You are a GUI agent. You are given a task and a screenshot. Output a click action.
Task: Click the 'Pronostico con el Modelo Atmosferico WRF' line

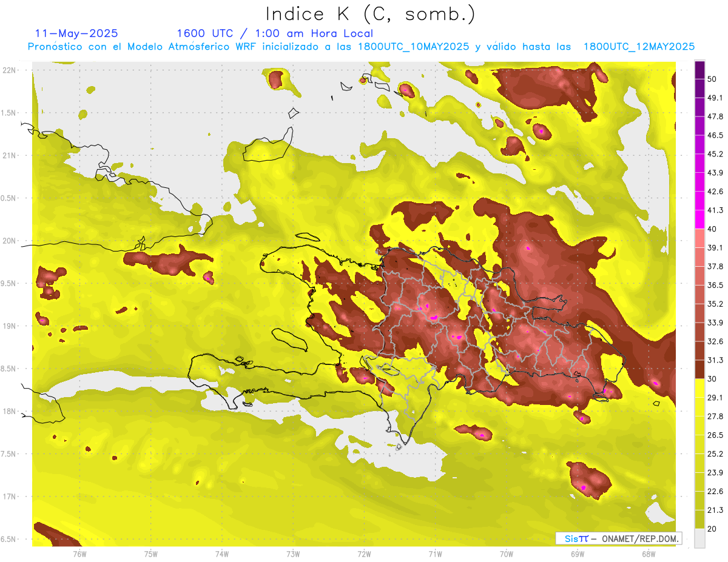tap(361, 47)
